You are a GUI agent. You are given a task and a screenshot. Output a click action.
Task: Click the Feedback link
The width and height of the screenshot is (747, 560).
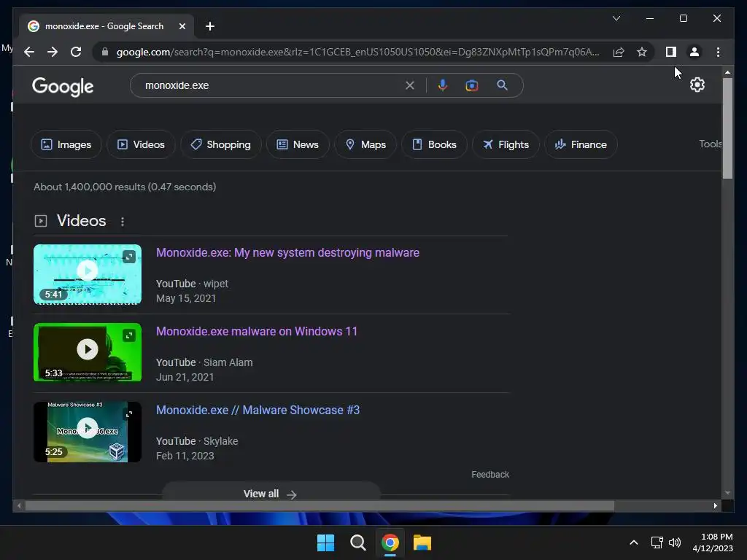click(490, 474)
